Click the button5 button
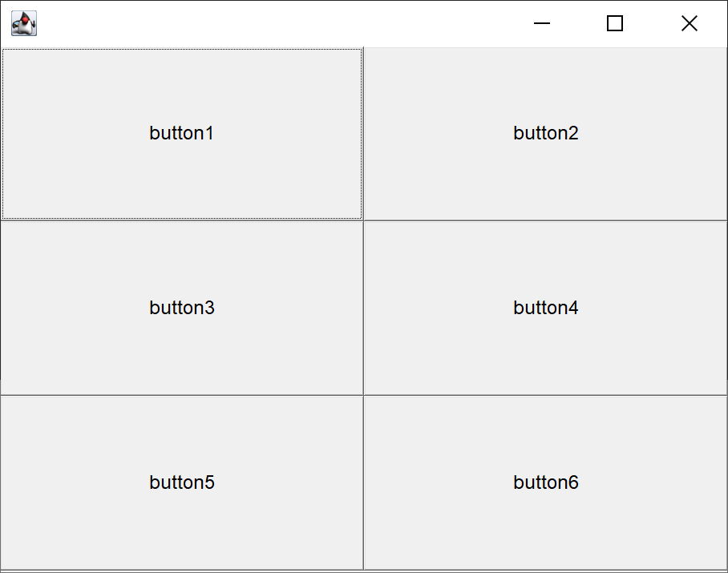 click(182, 482)
